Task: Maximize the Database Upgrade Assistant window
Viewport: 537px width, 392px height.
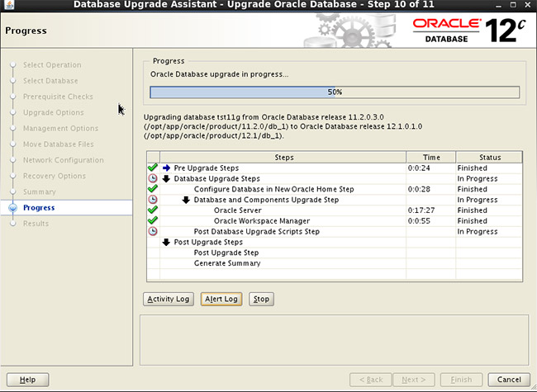Action: [x=513, y=5]
